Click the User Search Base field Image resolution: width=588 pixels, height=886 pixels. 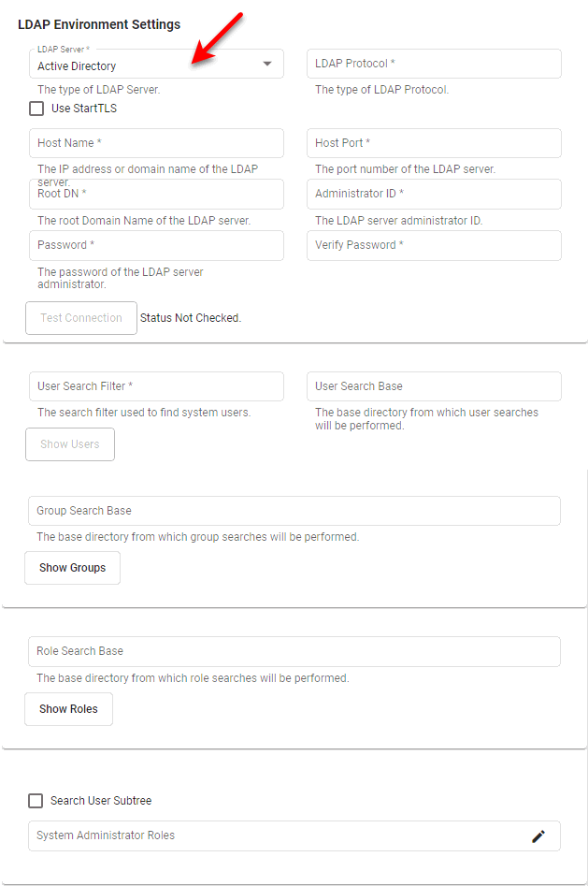pyautogui.click(x=433, y=386)
